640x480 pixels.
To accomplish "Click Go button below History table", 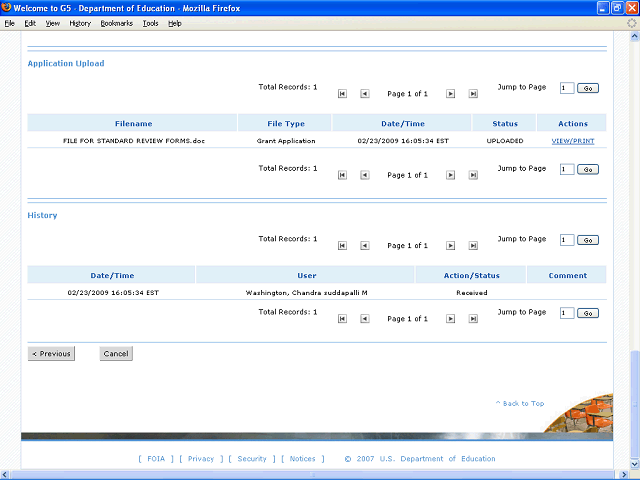I will [588, 313].
